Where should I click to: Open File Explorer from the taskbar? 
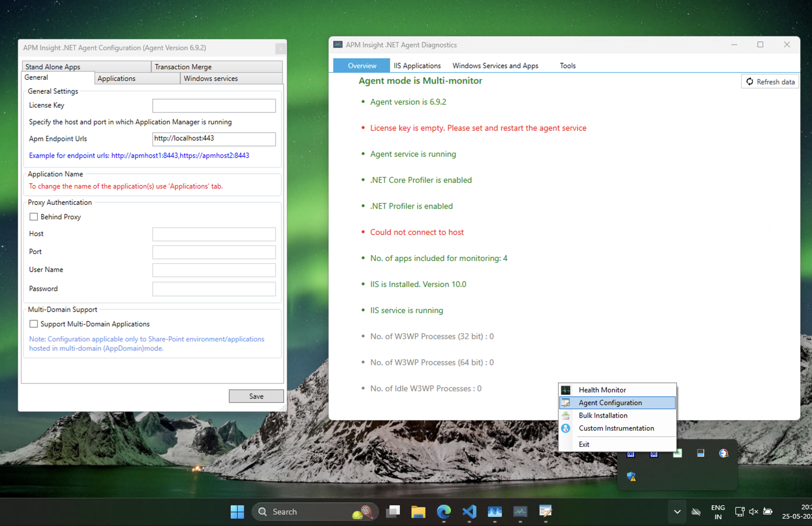[418, 512]
